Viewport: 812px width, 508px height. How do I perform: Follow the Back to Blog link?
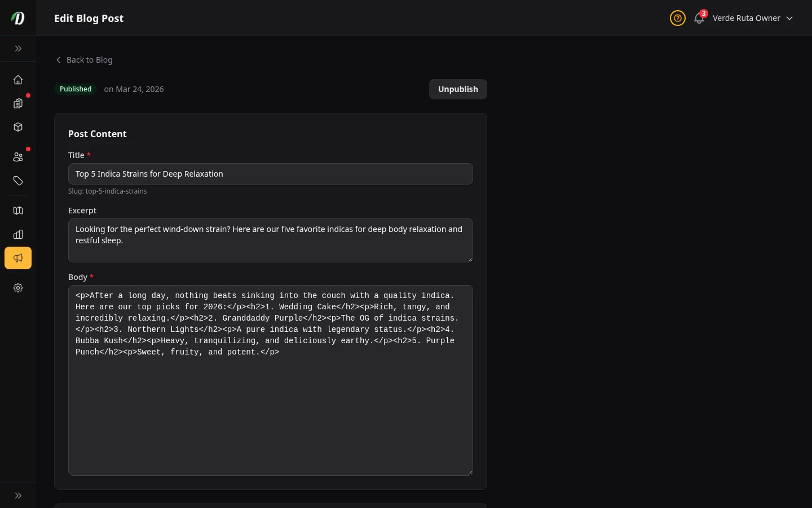click(89, 59)
